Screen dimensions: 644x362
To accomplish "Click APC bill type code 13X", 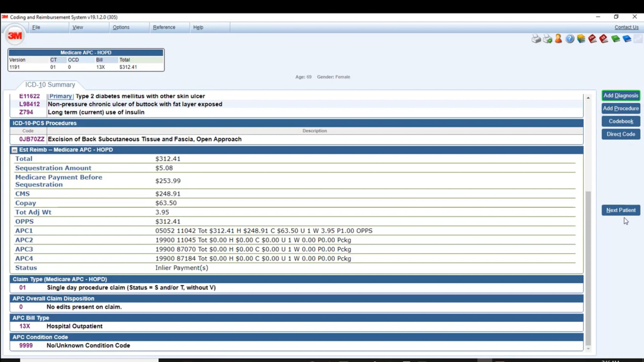I will click(24, 326).
